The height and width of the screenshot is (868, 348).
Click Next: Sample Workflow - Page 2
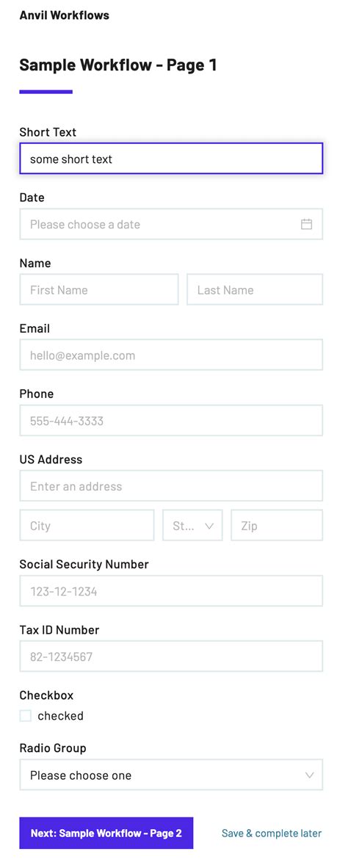coord(106,833)
